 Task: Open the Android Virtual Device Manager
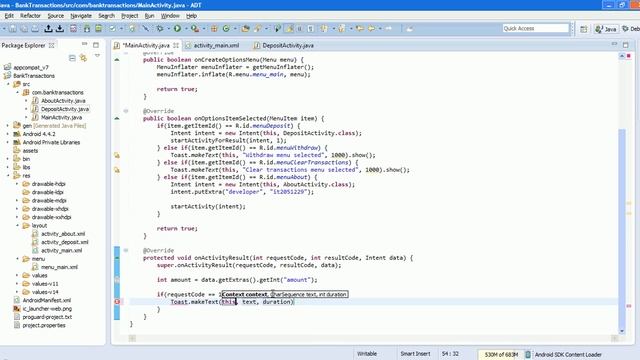(x=98, y=29)
